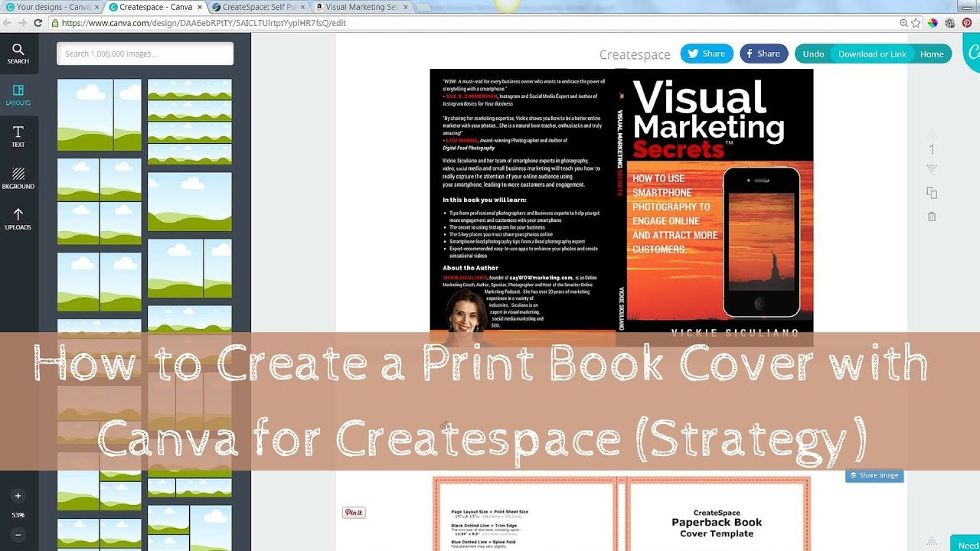The height and width of the screenshot is (551, 980).
Task: Click 'About the Author' heading on back cover
Action: (470, 268)
